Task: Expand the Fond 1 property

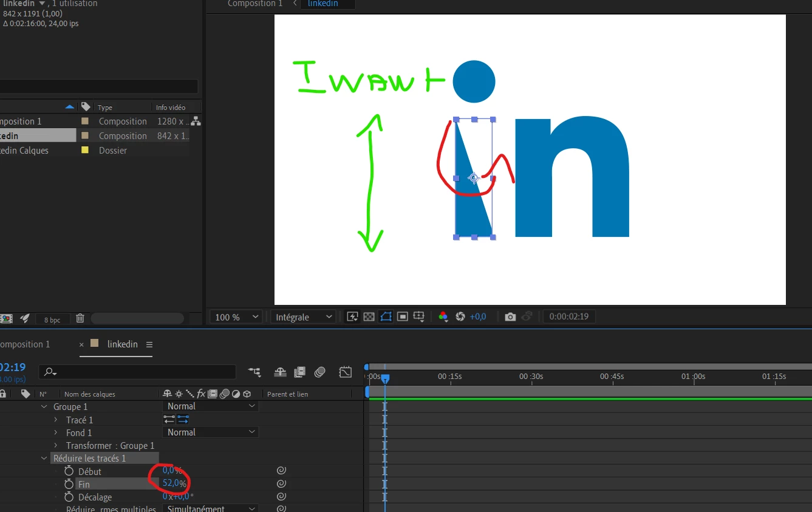Action: tap(56, 433)
